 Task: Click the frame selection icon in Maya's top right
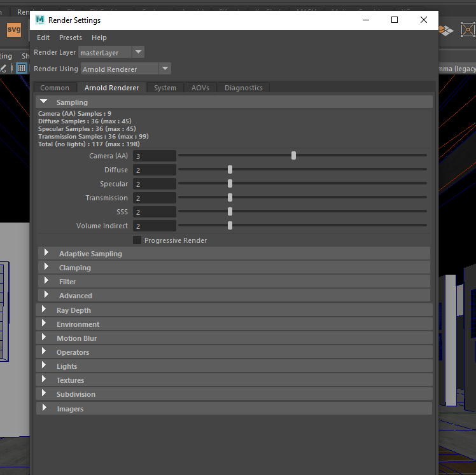coord(468,30)
